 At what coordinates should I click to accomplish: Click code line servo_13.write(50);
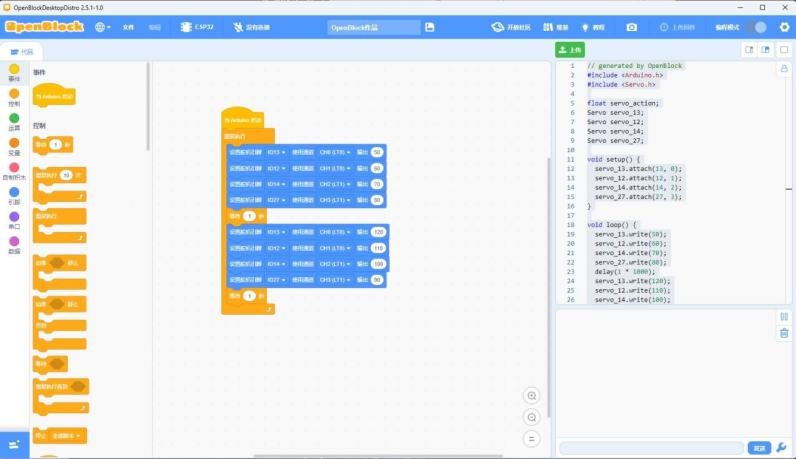(631, 234)
